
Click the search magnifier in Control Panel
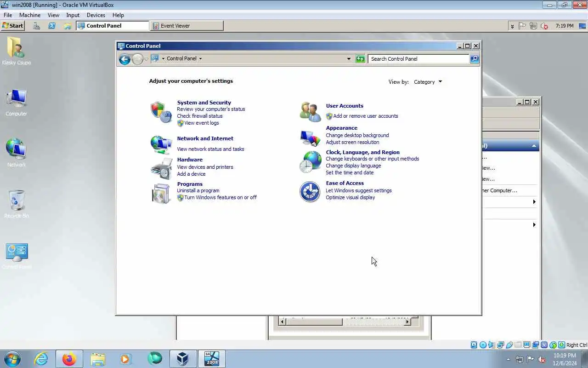pos(475,59)
